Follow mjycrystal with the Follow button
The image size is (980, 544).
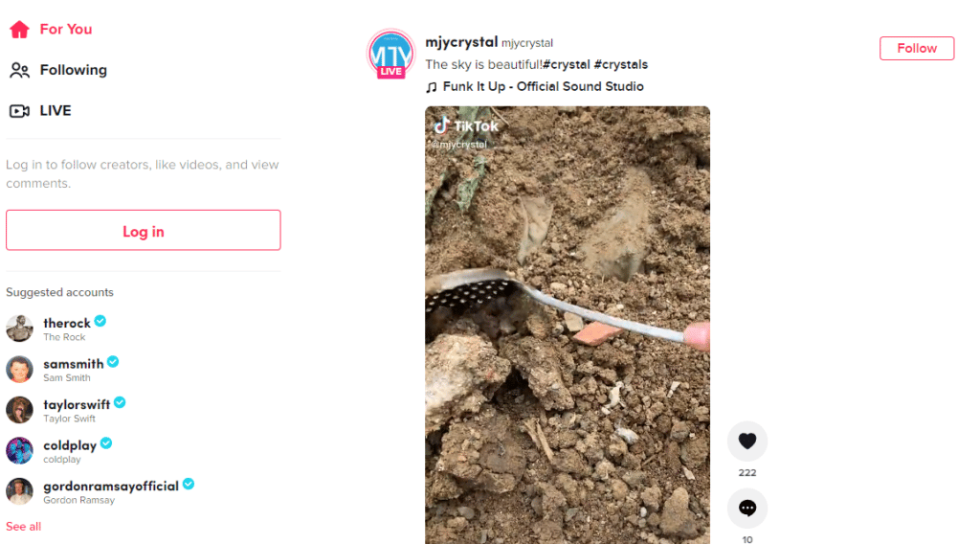tap(916, 48)
